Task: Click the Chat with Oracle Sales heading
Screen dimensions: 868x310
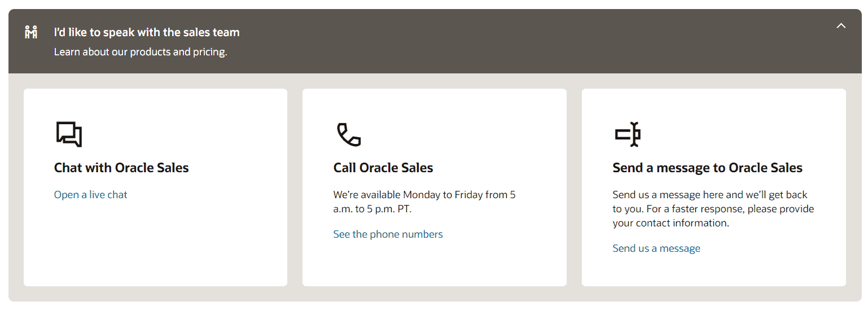Action: 121,168
